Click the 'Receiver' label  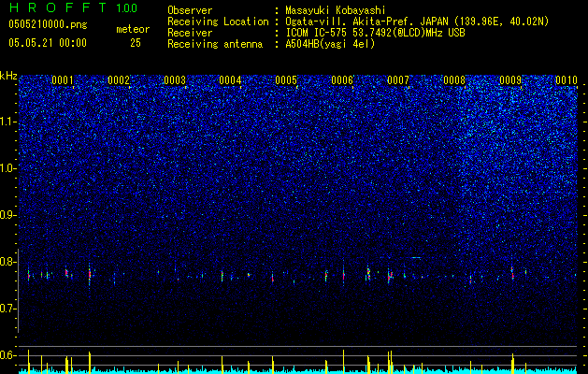(190, 33)
